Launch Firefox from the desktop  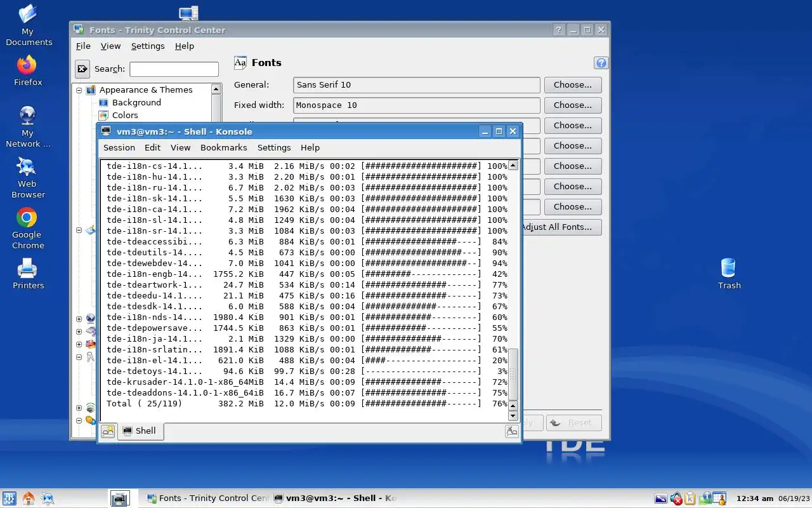[28, 70]
